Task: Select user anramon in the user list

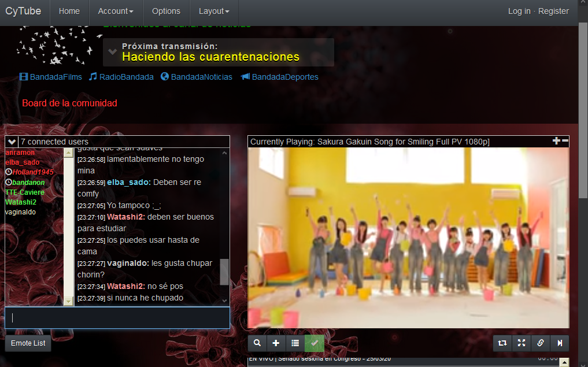Action: [20, 153]
